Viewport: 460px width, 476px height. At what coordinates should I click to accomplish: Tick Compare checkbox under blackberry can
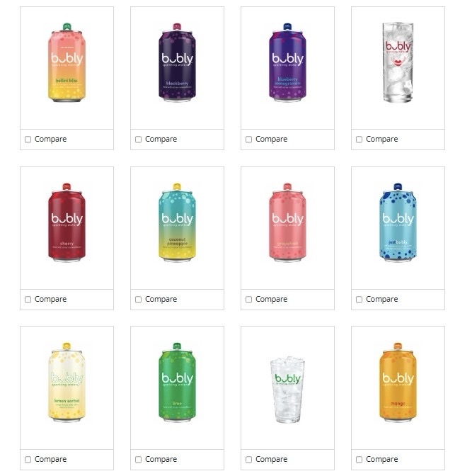click(138, 140)
